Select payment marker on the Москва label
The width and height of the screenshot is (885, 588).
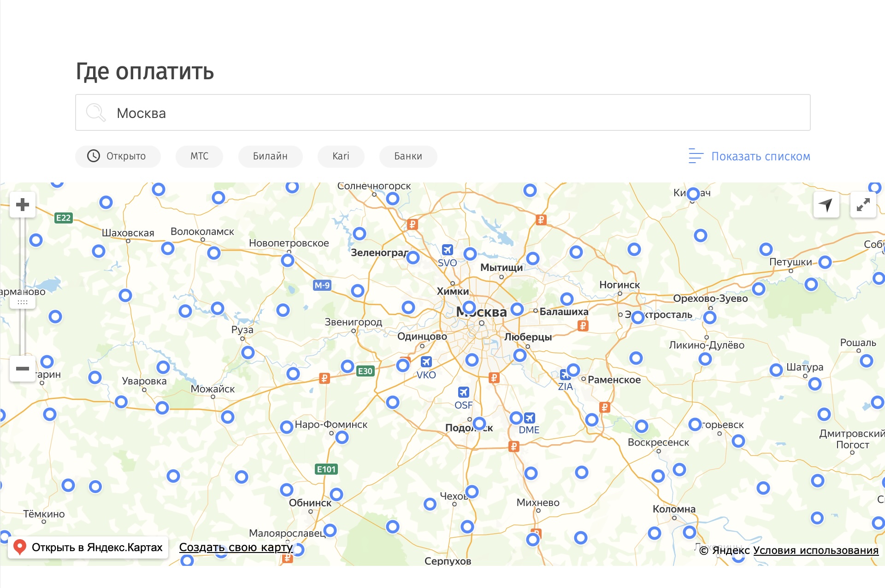pos(469,307)
